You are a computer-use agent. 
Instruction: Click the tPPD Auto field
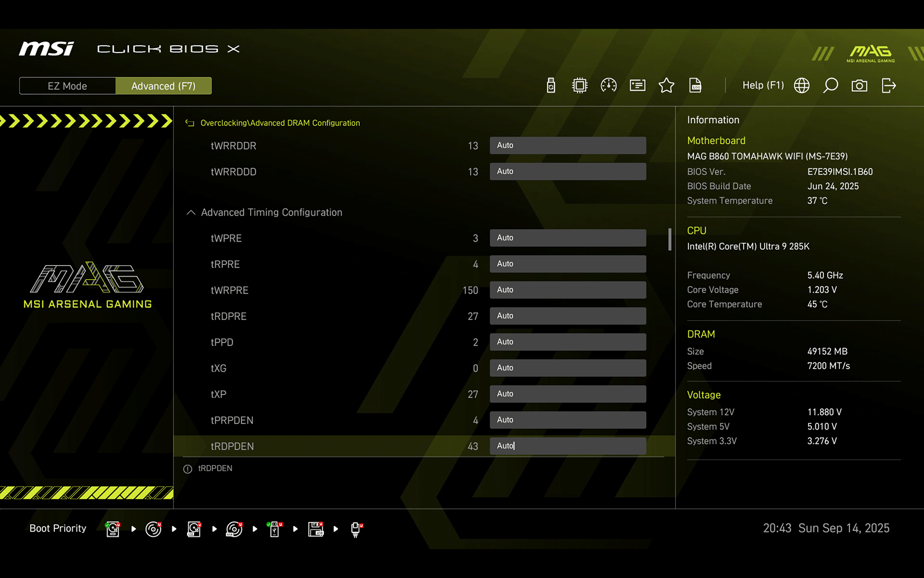tap(568, 342)
